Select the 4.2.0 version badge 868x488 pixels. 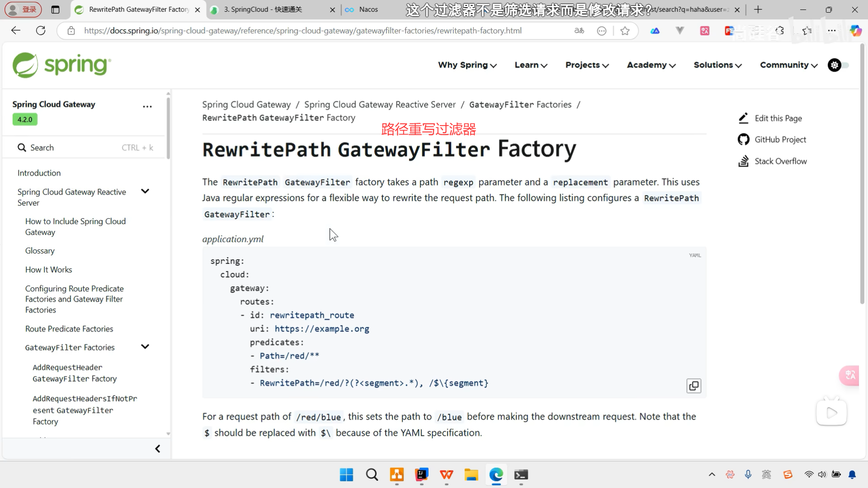pos(25,120)
